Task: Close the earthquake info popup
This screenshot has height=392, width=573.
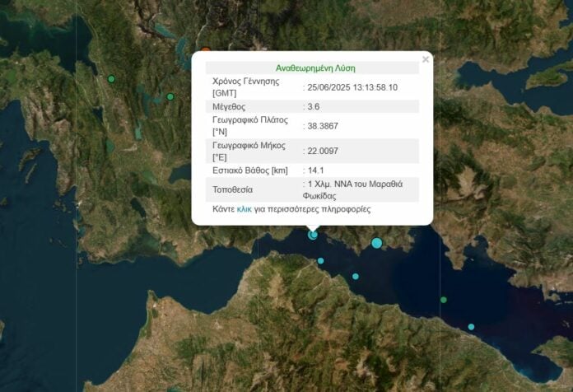Action: coord(426,59)
